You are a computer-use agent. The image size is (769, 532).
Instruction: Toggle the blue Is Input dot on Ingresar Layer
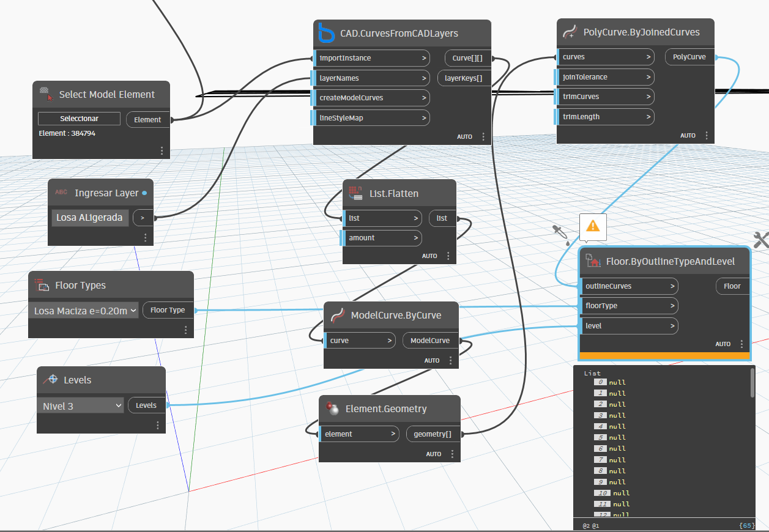pyautogui.click(x=144, y=193)
